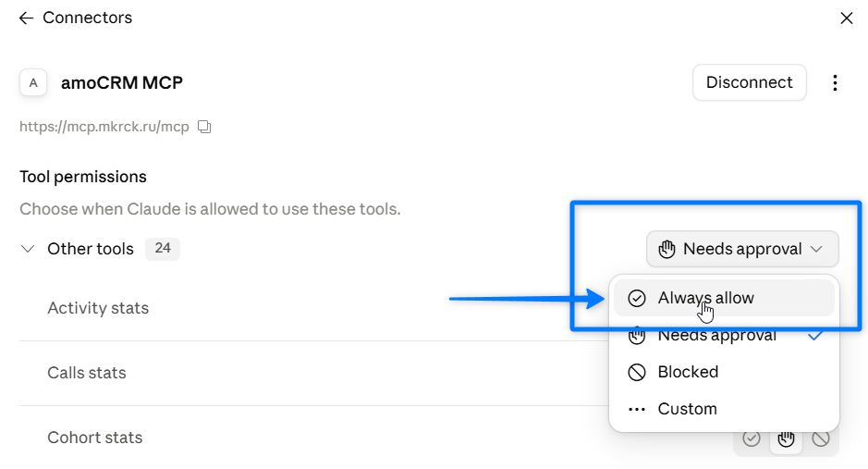The width and height of the screenshot is (868, 469).
Task: Click the Disconnect button
Action: (x=749, y=82)
